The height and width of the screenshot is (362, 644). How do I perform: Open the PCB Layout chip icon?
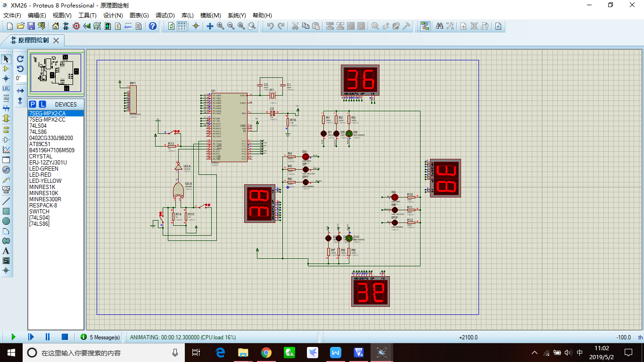tap(76, 26)
